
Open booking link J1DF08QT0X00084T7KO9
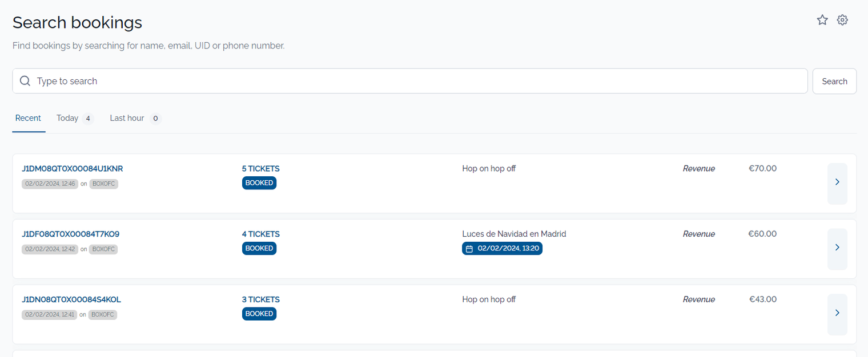71,234
